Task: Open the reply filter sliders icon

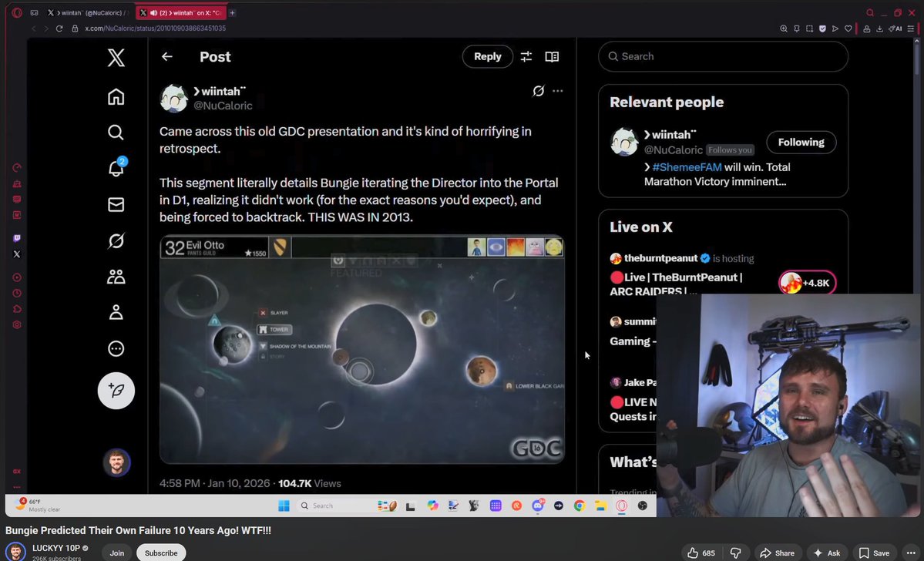Action: [526, 56]
